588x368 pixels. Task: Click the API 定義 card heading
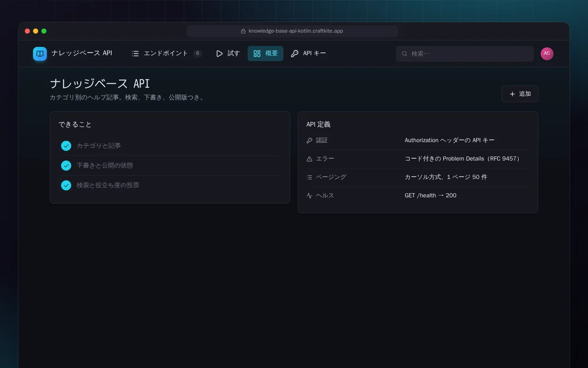point(318,125)
